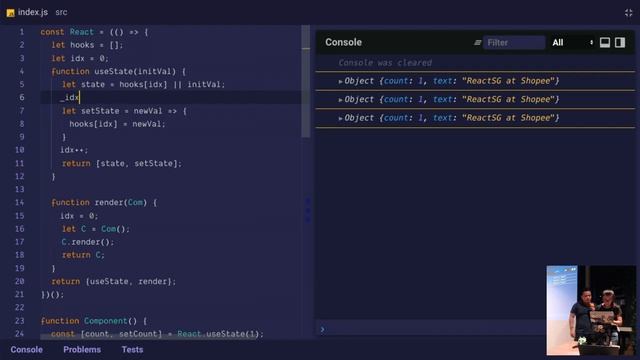Expand the third logged Object entry
The image size is (640, 360).
tap(340, 118)
